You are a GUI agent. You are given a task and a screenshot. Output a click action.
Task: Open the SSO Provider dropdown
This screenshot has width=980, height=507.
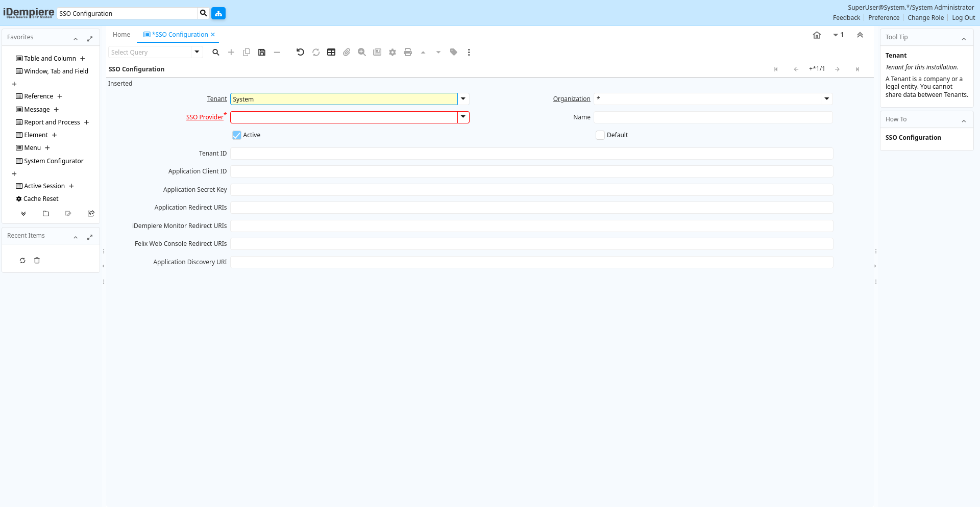coord(463,117)
